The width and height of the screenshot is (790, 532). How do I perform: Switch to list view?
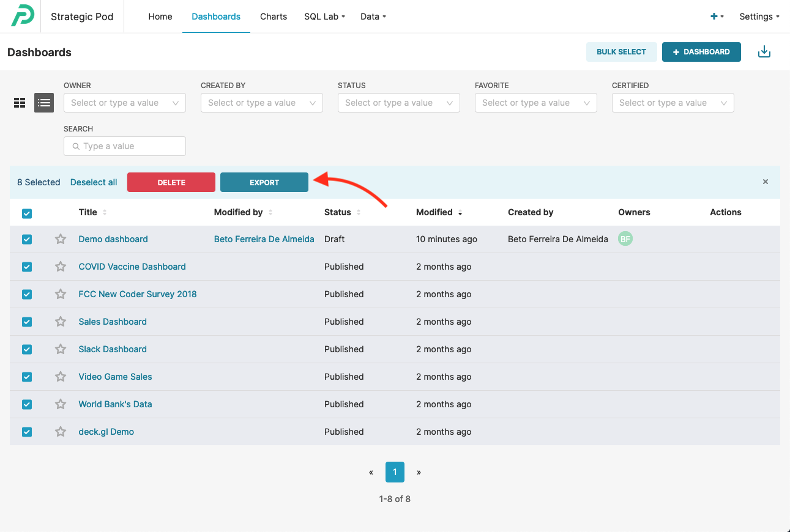44,103
